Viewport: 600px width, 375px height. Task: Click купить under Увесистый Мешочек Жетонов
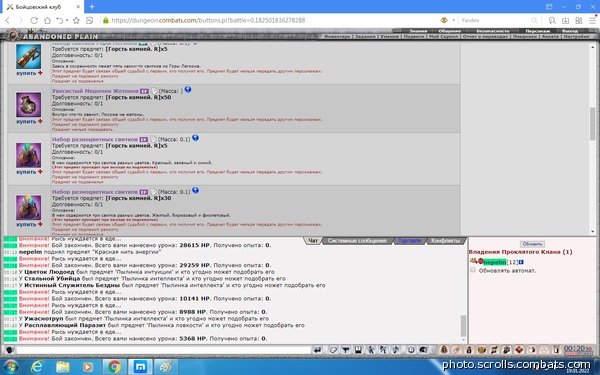pos(26,121)
